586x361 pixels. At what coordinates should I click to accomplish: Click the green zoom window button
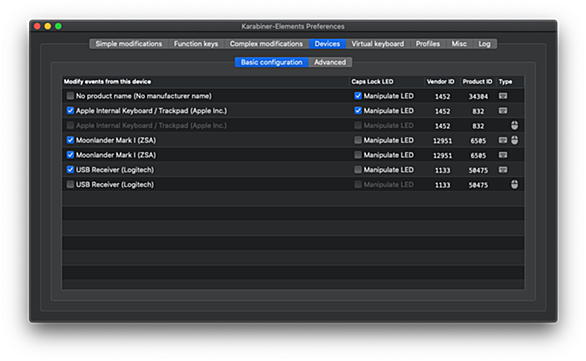coord(58,26)
